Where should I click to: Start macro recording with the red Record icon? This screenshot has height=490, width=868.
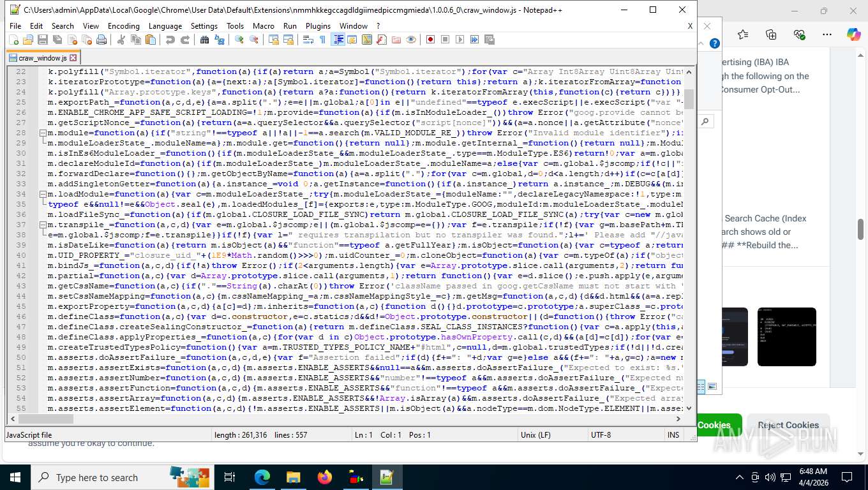431,40
